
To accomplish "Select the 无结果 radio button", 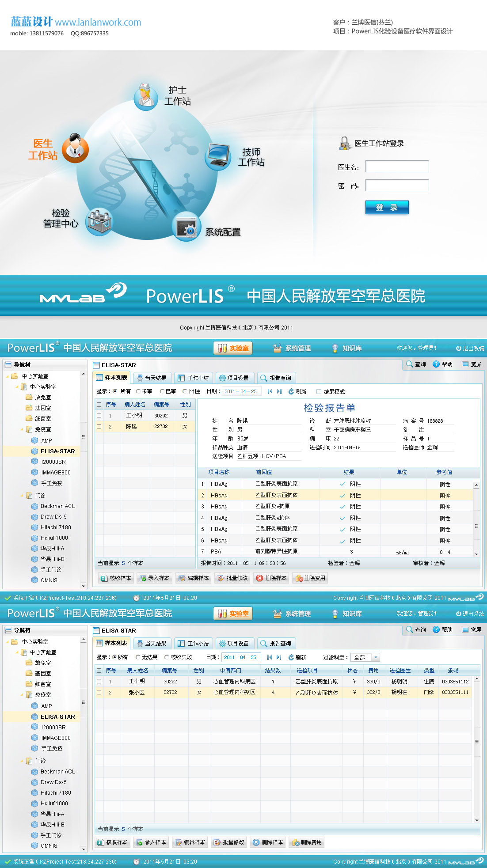I will [x=138, y=657].
